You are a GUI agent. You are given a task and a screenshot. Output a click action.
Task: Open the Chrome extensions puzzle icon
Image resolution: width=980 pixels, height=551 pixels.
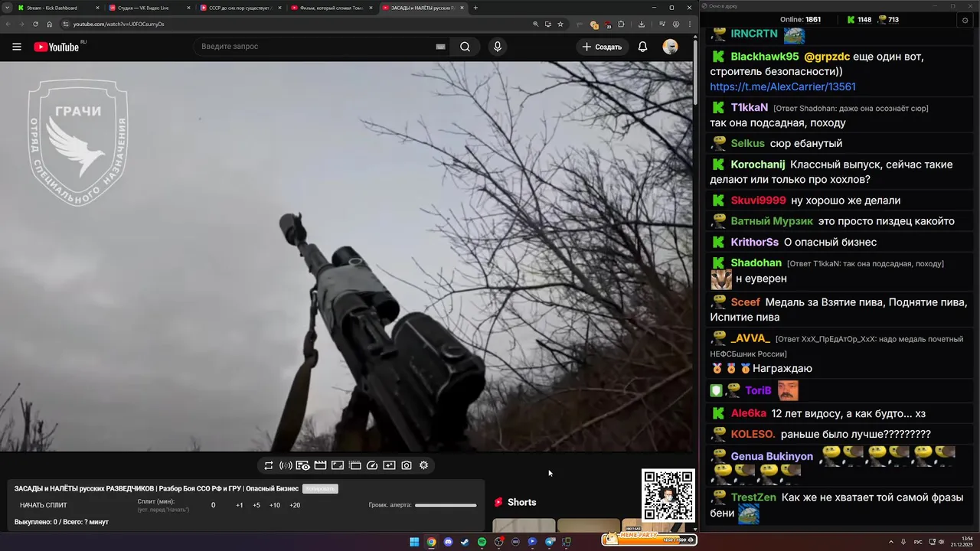click(x=621, y=24)
